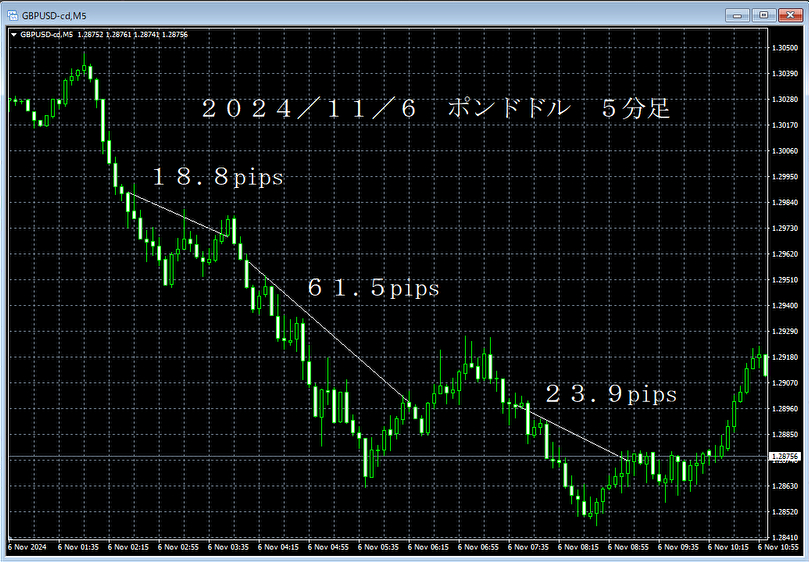Select the trendline under the 18.8pips label
Screen dimensions: 809x562
178,215
